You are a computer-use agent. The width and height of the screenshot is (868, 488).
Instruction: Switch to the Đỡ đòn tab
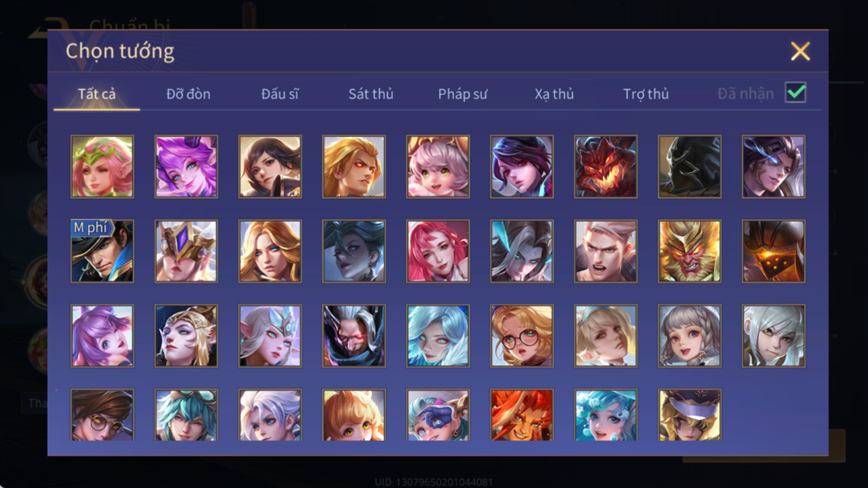tap(188, 94)
